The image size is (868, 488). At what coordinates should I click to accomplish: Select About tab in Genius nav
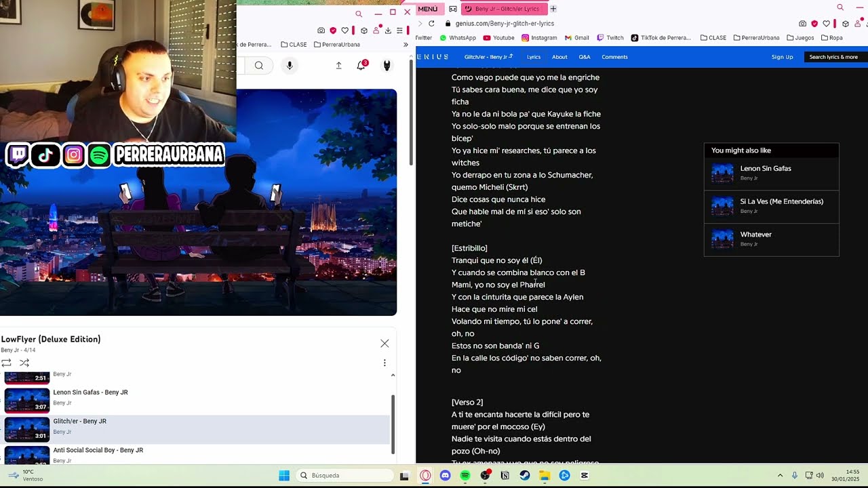pyautogui.click(x=559, y=57)
